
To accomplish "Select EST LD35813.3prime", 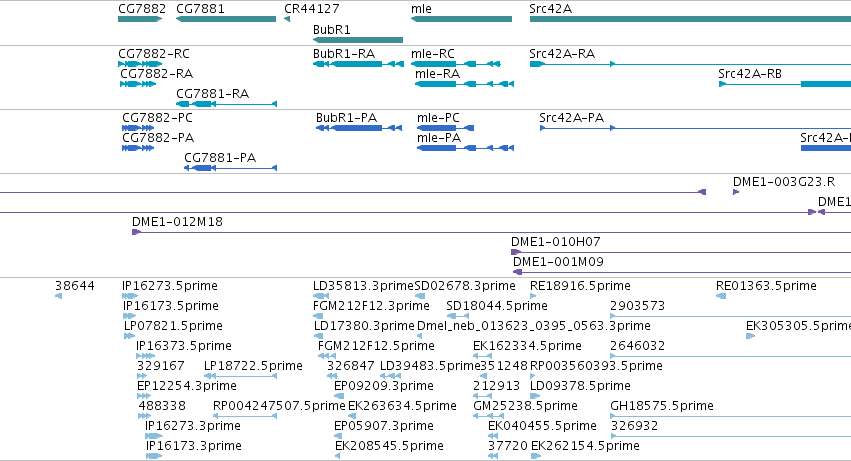I will click(x=363, y=286).
